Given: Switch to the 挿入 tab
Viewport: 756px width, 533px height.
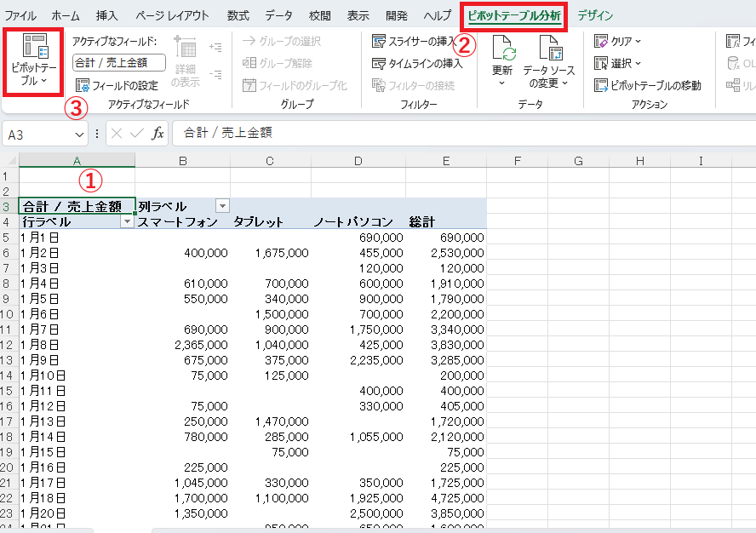Looking at the screenshot, I should point(106,16).
